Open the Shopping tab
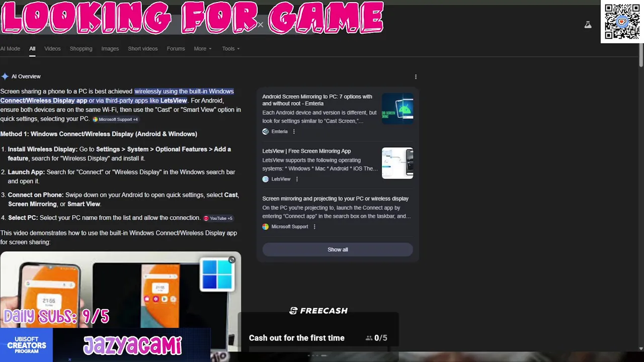The height and width of the screenshot is (362, 644). tap(81, 49)
